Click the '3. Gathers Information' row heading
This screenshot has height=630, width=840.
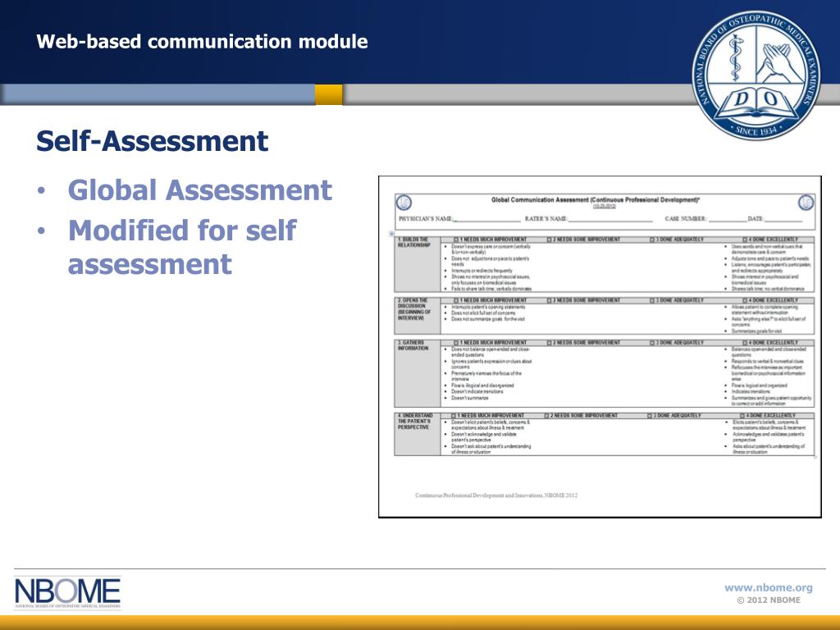pos(413,345)
